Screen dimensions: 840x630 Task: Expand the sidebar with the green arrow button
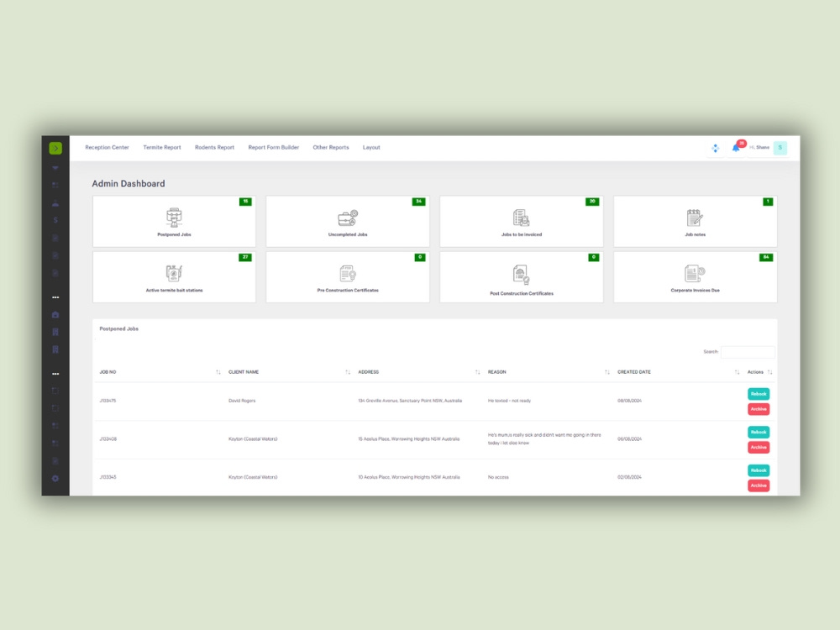tap(55, 148)
